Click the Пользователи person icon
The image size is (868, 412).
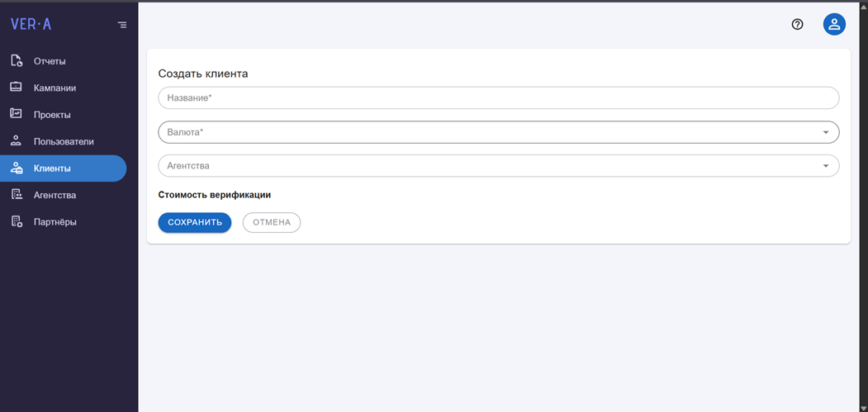pyautogui.click(x=17, y=140)
